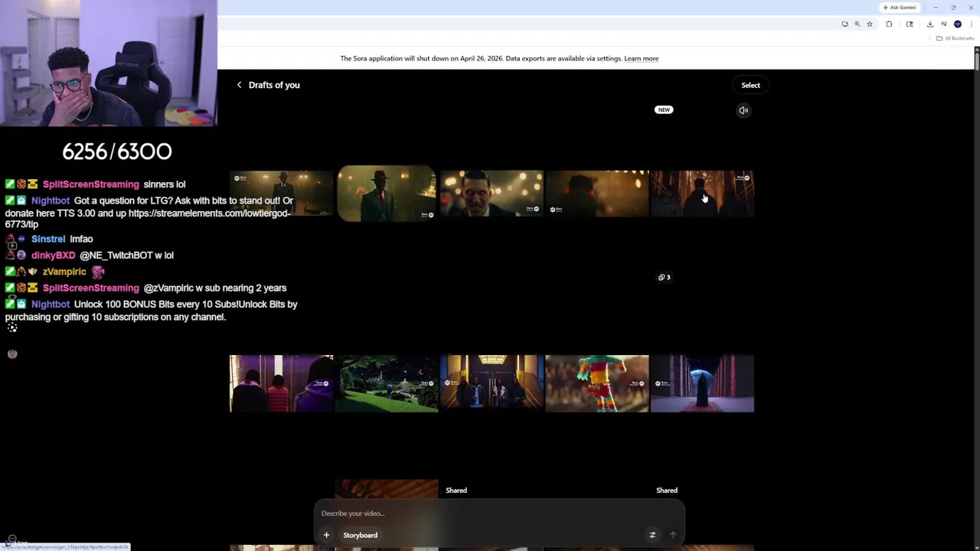Go back using the Drafts arrow
The width and height of the screenshot is (980, 551).
(x=239, y=85)
